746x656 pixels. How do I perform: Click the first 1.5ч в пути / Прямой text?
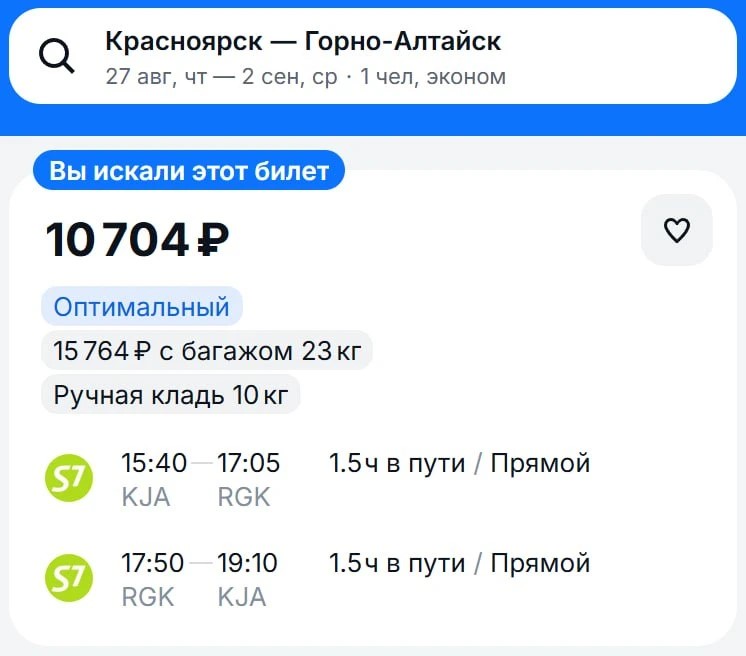point(459,463)
